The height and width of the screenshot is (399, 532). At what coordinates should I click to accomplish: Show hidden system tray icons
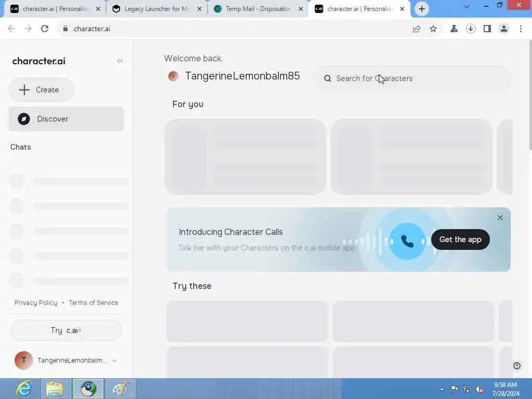click(x=442, y=389)
